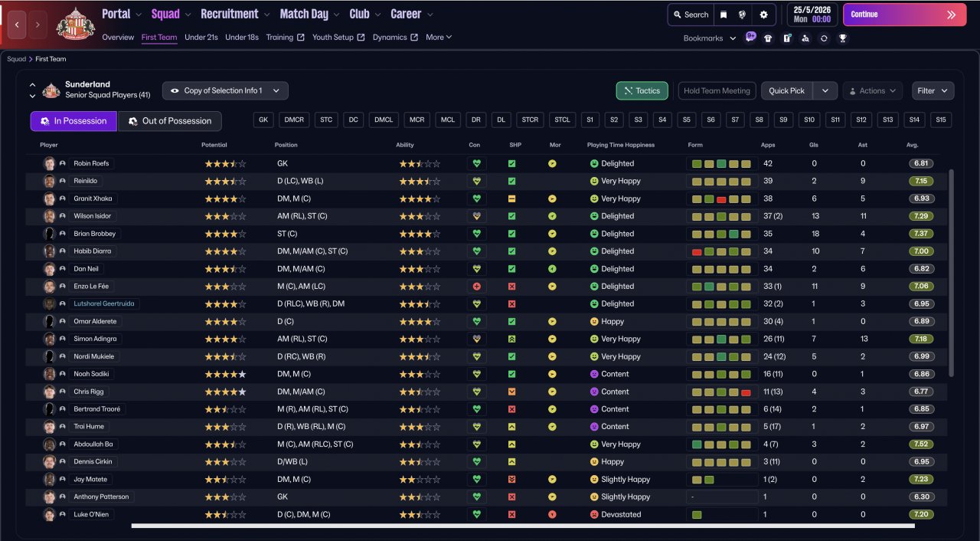
Task: Open the Actions dropdown
Action: [x=873, y=90]
